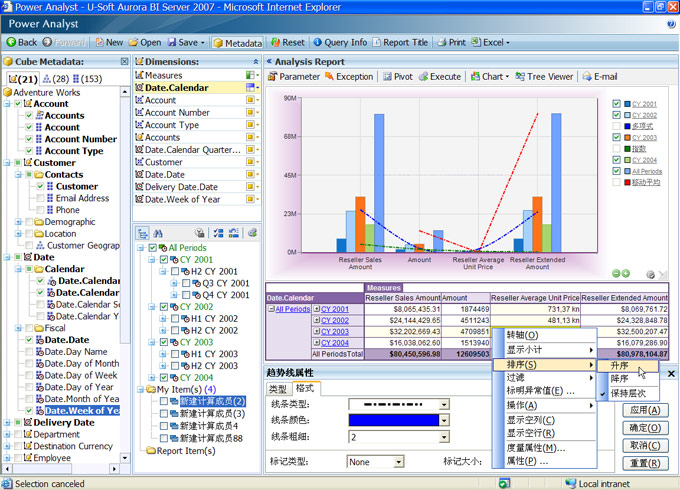Check the Phone attribute checkbox
The width and height of the screenshot is (680, 490).
tap(40, 210)
